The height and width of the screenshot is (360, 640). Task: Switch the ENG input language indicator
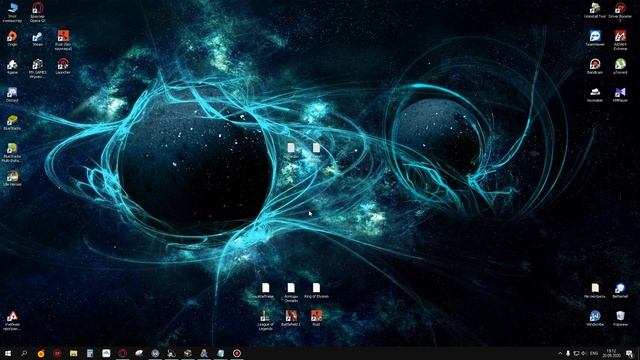(594, 353)
